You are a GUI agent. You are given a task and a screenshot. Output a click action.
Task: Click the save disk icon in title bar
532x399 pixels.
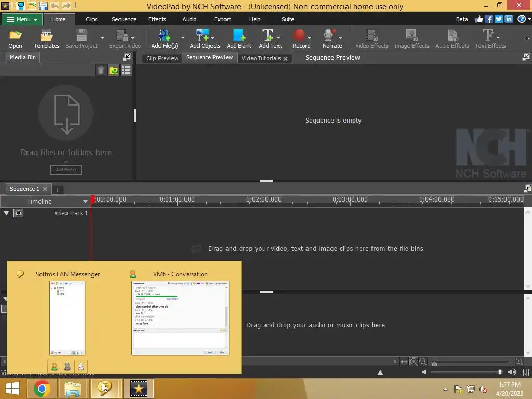(43, 6)
